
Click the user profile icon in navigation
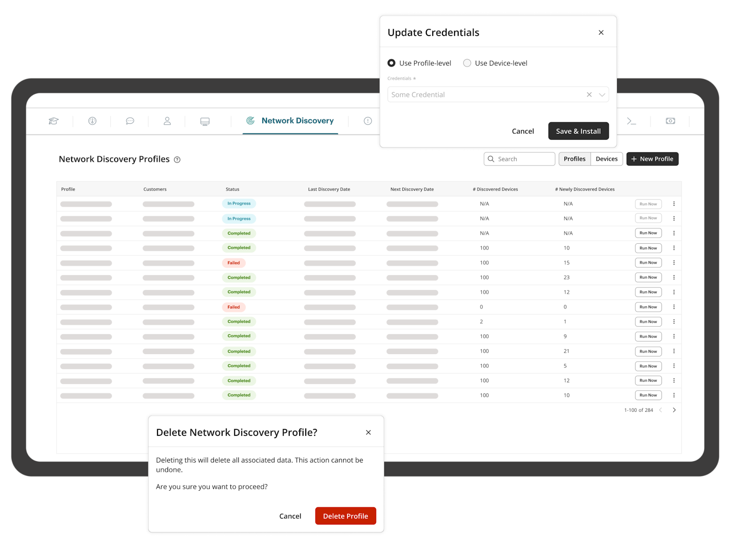[x=167, y=121]
